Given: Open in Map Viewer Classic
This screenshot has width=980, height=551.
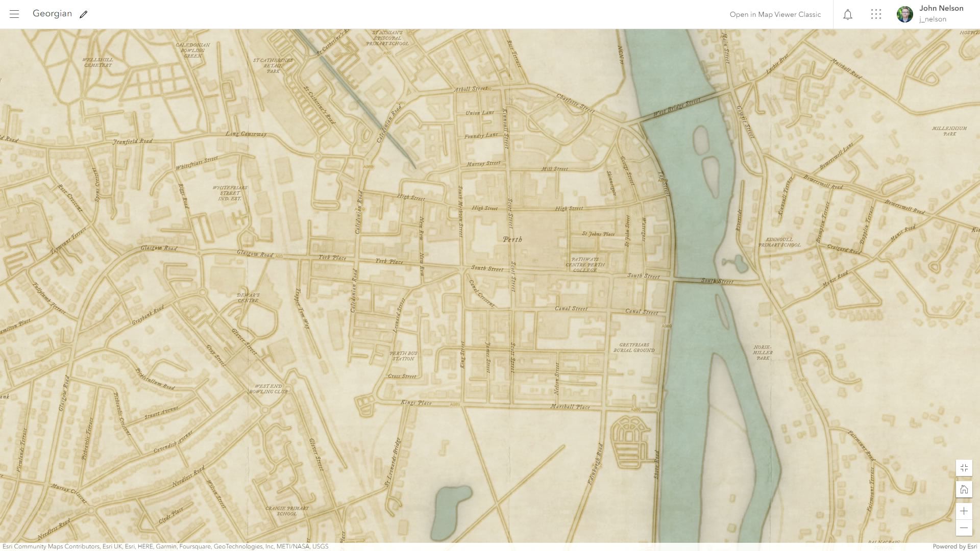Looking at the screenshot, I should click(775, 14).
